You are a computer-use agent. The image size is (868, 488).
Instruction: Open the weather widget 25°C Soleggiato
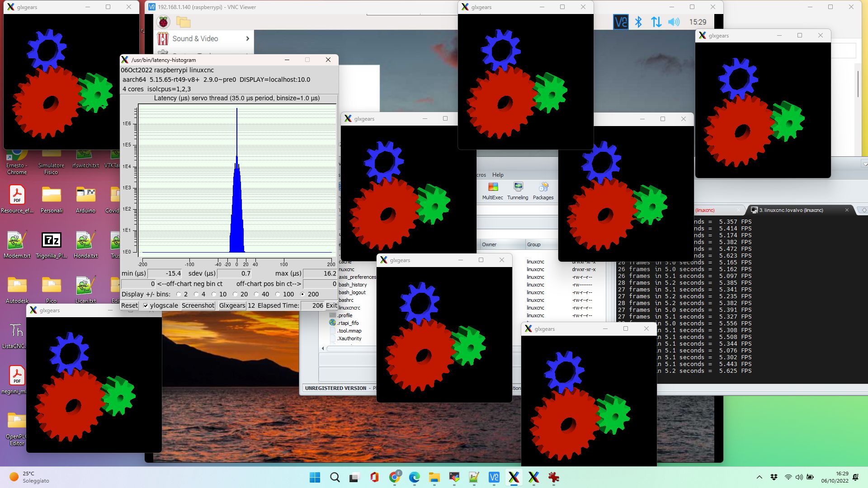coord(29,477)
